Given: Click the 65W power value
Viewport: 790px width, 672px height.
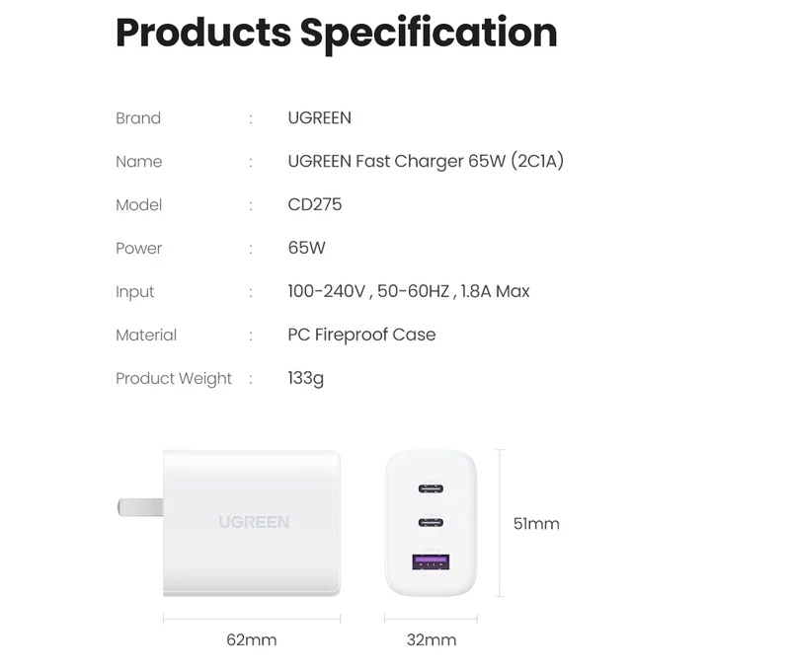Looking at the screenshot, I should click(x=306, y=248).
